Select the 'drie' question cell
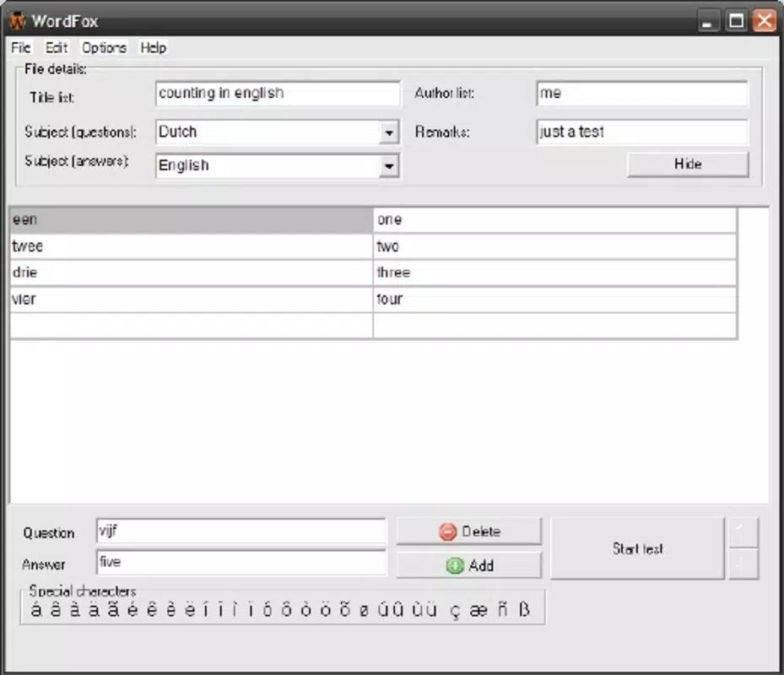This screenshot has height=675, width=784. click(192, 273)
